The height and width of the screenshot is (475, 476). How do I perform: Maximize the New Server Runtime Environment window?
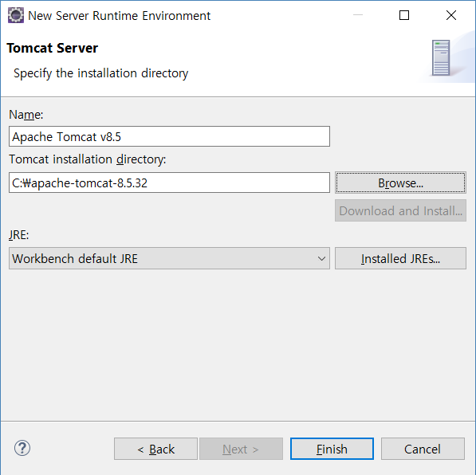click(x=404, y=15)
